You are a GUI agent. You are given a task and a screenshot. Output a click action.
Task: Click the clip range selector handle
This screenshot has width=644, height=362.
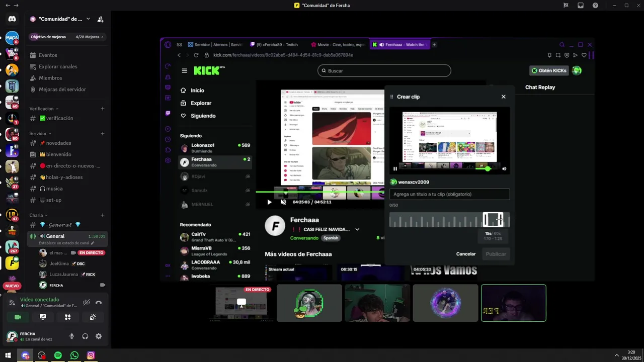coord(493,220)
